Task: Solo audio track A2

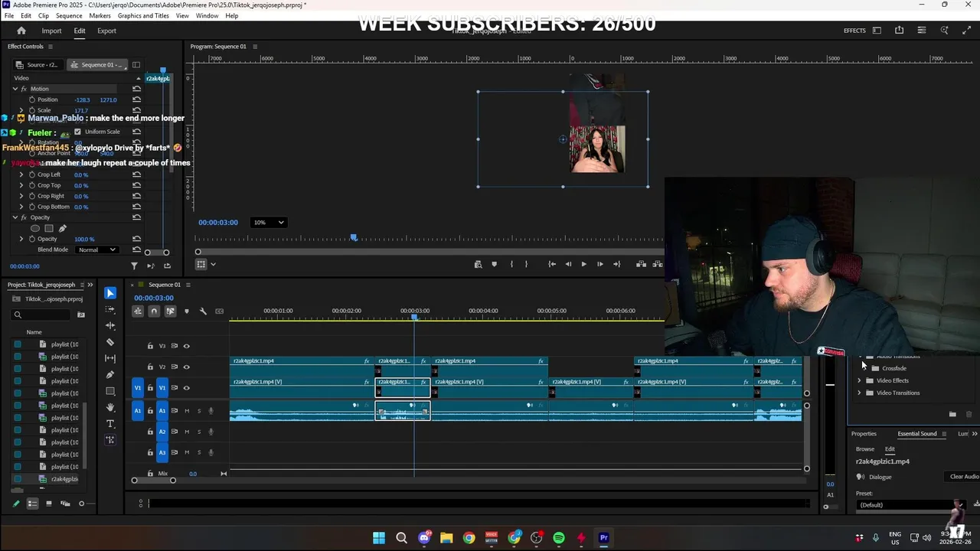Action: [199, 432]
